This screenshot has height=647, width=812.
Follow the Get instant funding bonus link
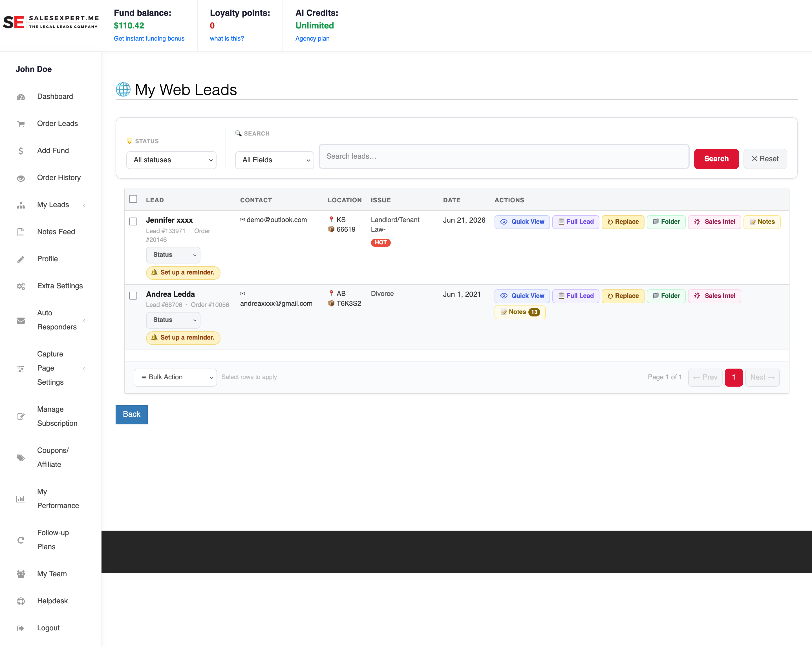coord(149,38)
